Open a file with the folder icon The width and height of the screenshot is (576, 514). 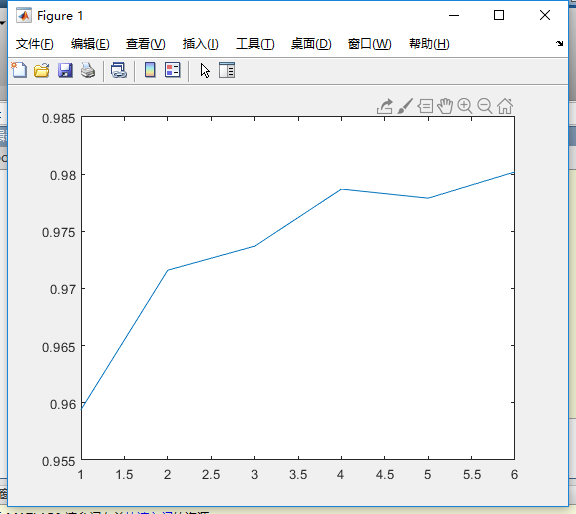[x=42, y=70]
